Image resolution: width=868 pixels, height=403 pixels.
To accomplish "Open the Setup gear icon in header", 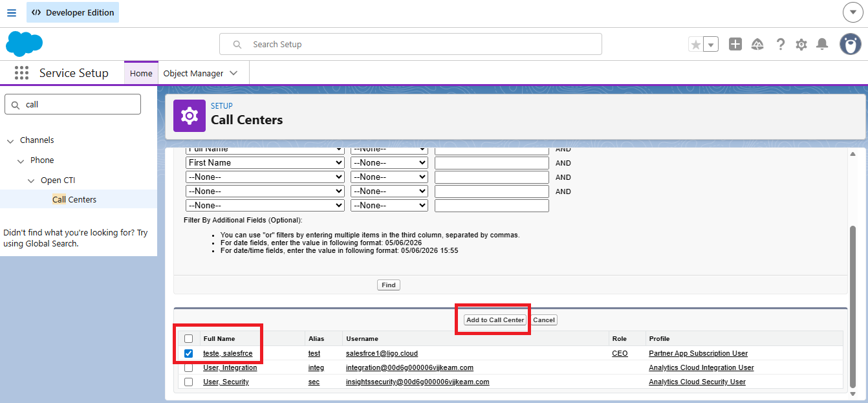I will pyautogui.click(x=801, y=44).
